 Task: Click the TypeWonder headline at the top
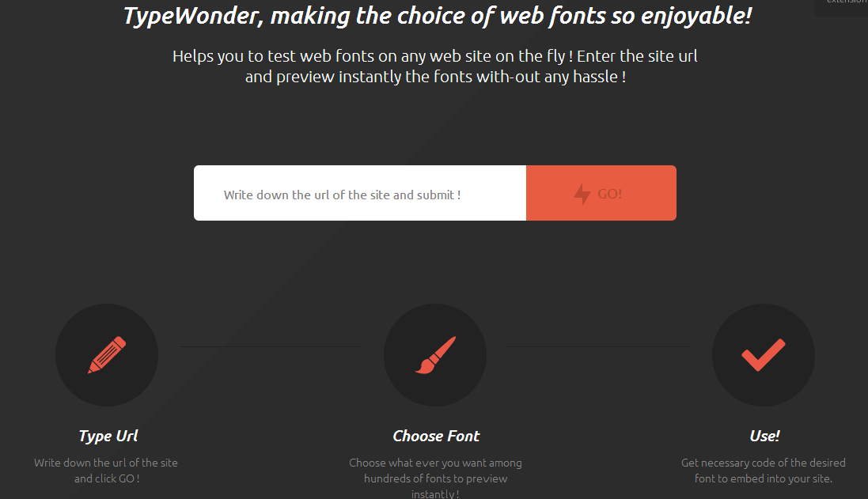[437, 17]
